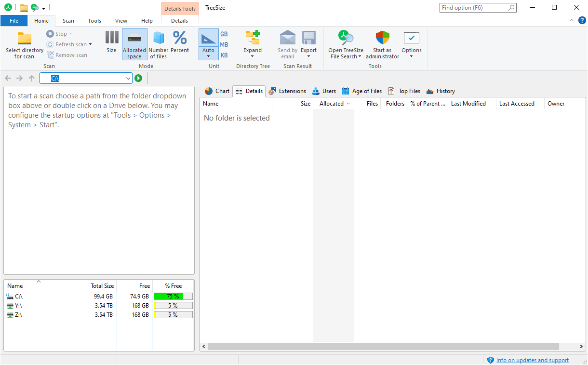The image size is (588, 365).
Task: Open Extensions tab
Action: 287,91
